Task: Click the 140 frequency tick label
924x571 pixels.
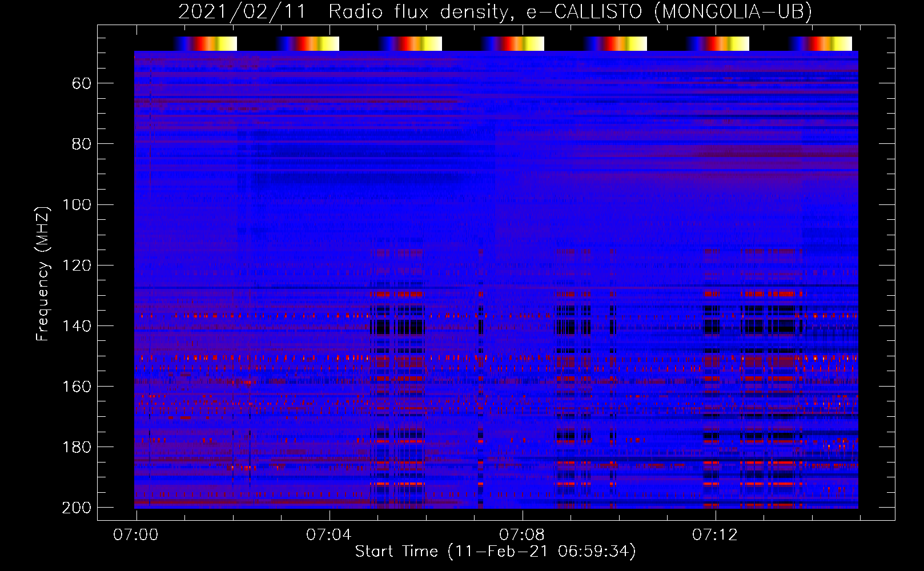Action: click(x=77, y=326)
